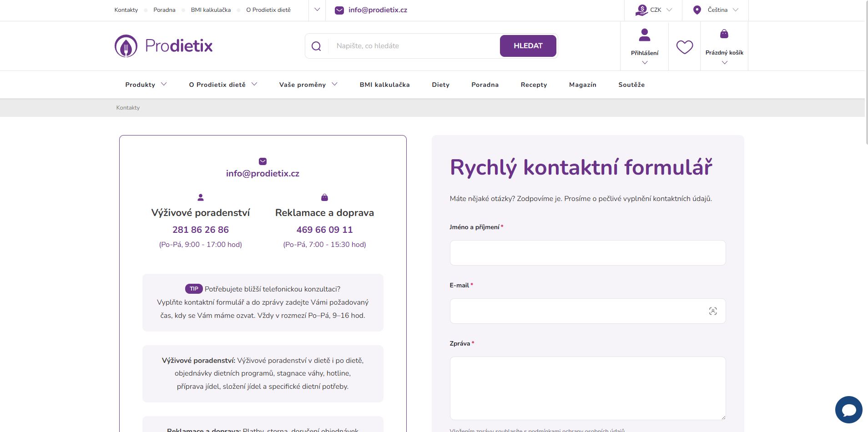Screen dimensions: 868x432
Task: Click the autofill contact icon in E-mail field
Action: pyautogui.click(x=713, y=311)
